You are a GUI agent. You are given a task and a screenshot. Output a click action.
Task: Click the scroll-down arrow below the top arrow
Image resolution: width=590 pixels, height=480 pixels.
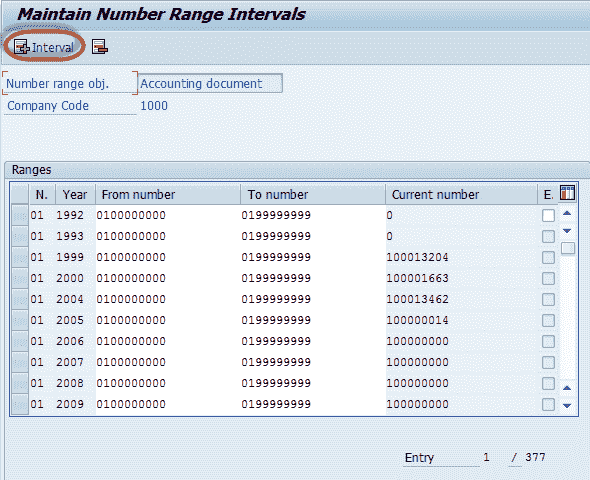coord(567,231)
